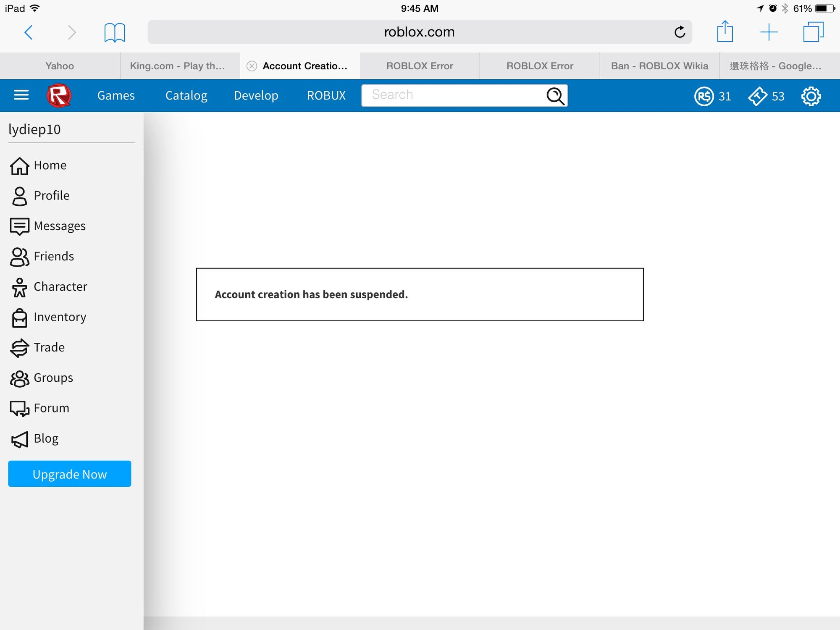Click the Groups icon in sidebar

coord(19,378)
